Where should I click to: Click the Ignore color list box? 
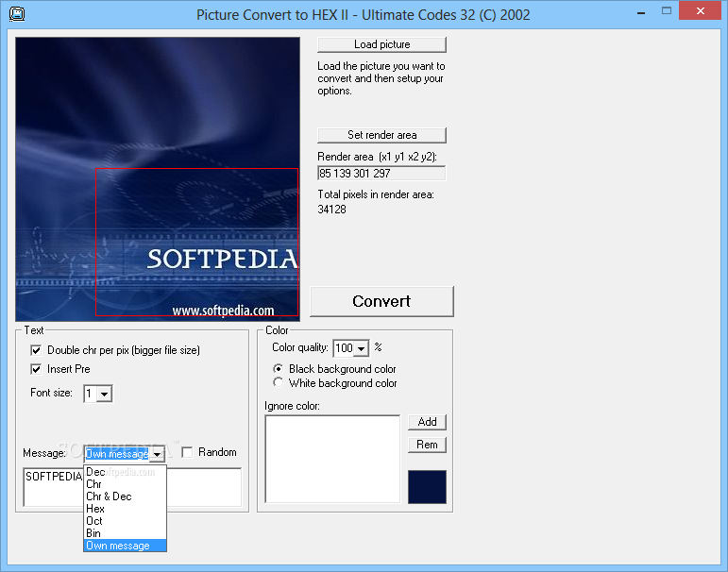[x=332, y=459]
